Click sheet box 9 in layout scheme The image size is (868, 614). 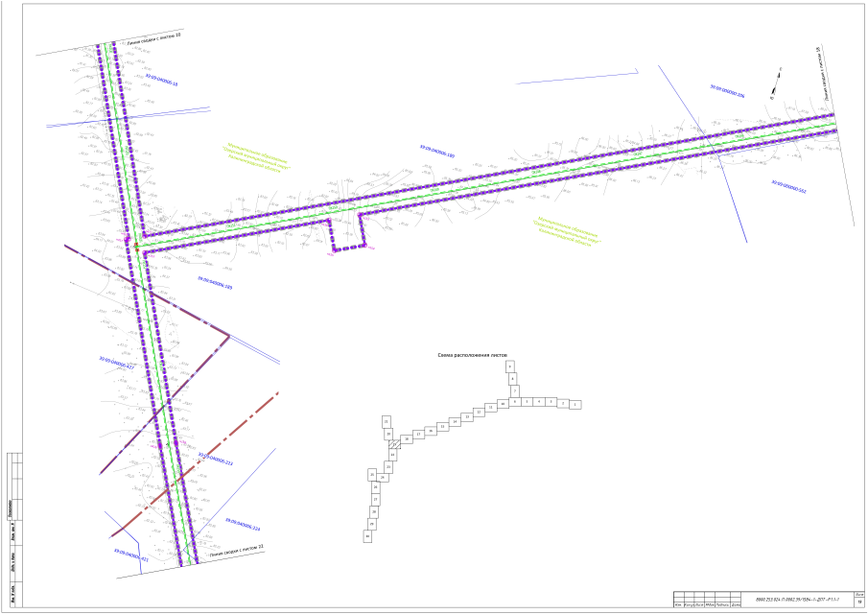pyautogui.click(x=510, y=366)
